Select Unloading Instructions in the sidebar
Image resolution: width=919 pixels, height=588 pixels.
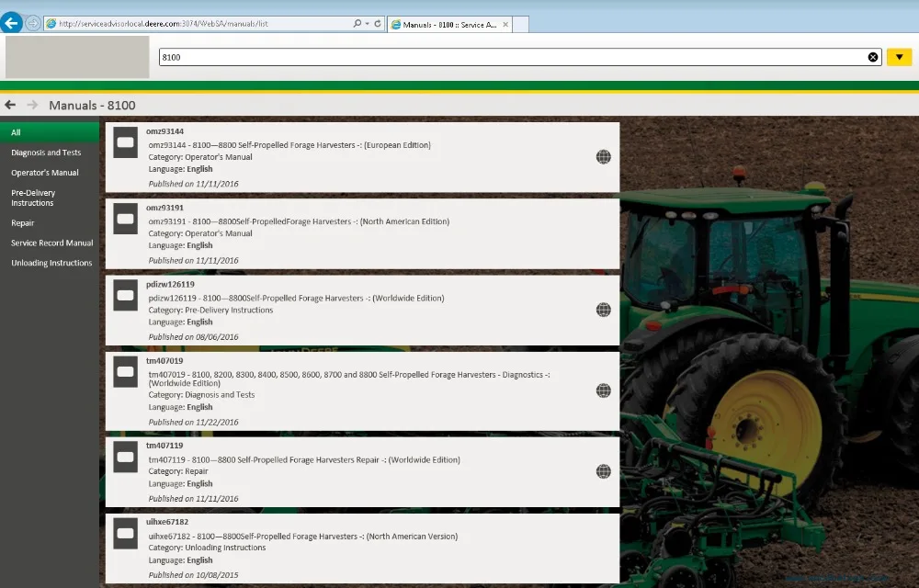pyautogui.click(x=51, y=262)
